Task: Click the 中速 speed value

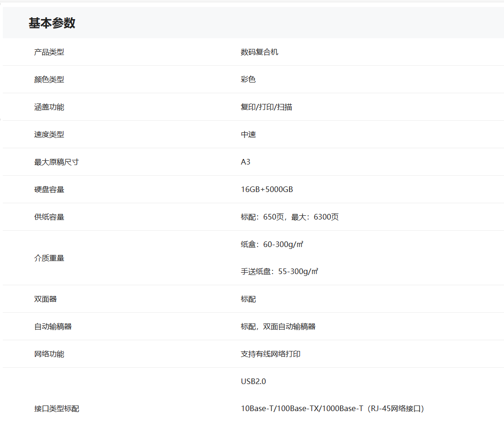Action: coord(248,135)
